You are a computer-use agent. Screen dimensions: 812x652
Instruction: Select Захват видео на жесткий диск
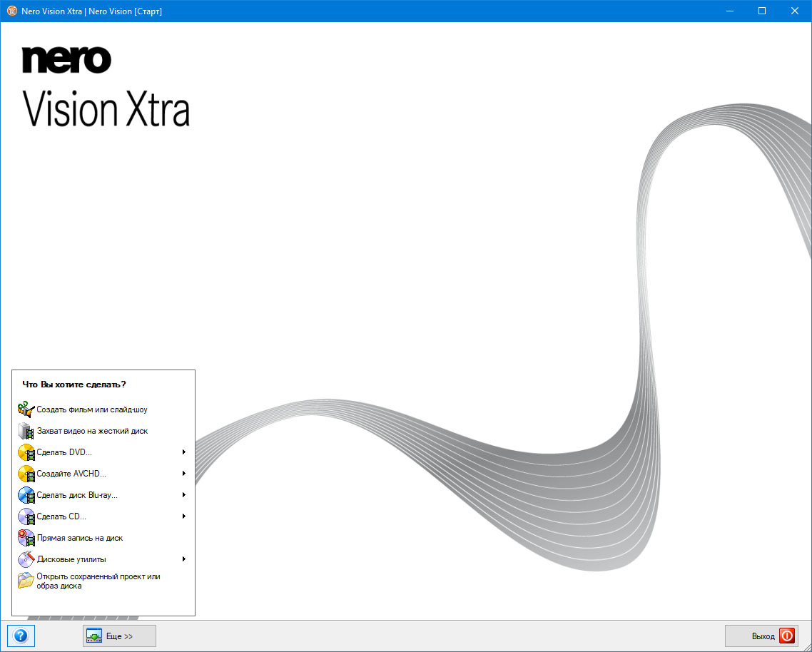93,431
